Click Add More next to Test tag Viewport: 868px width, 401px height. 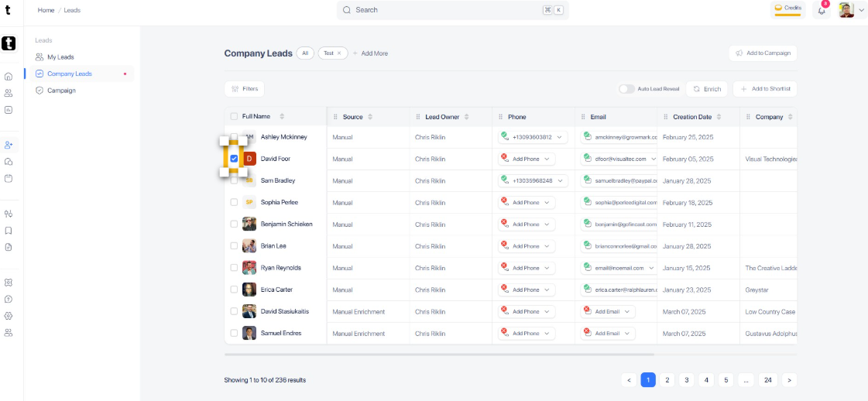tap(370, 53)
